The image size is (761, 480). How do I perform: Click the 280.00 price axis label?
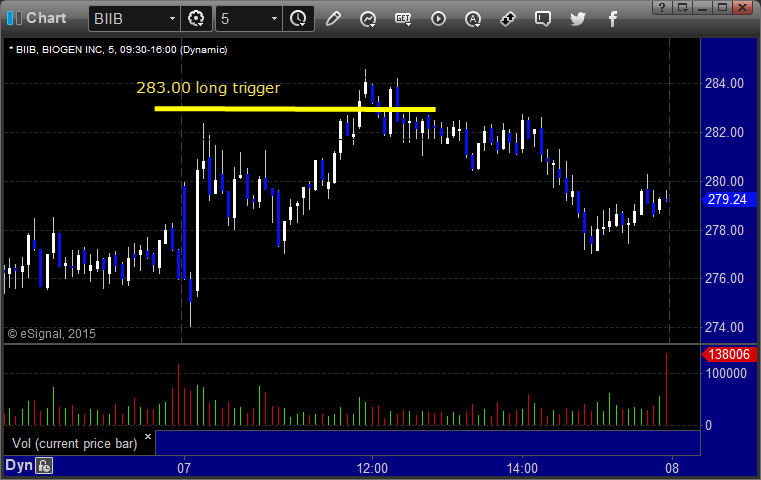click(x=724, y=181)
